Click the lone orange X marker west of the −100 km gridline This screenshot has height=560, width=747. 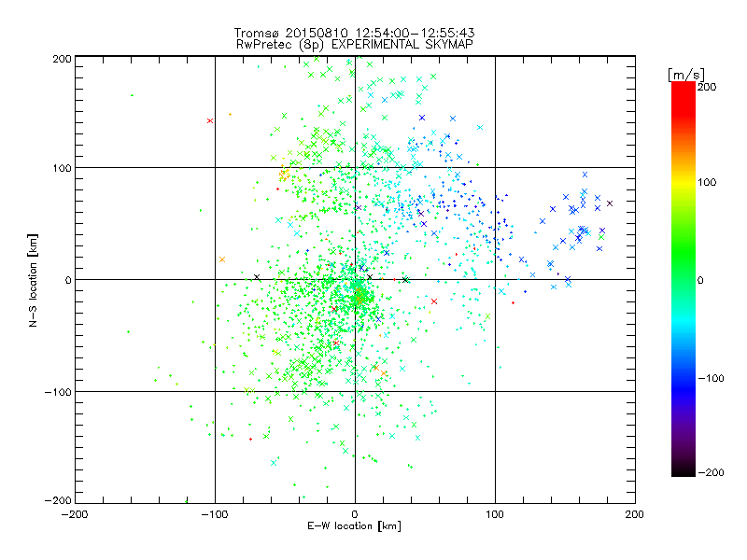pos(222,259)
